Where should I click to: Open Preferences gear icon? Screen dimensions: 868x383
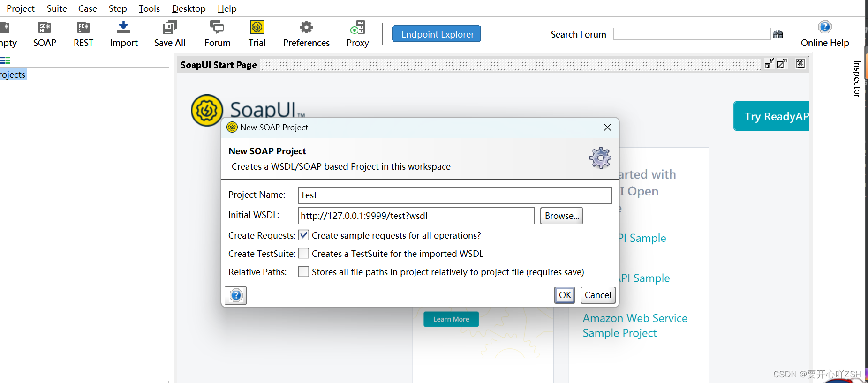pyautogui.click(x=306, y=27)
